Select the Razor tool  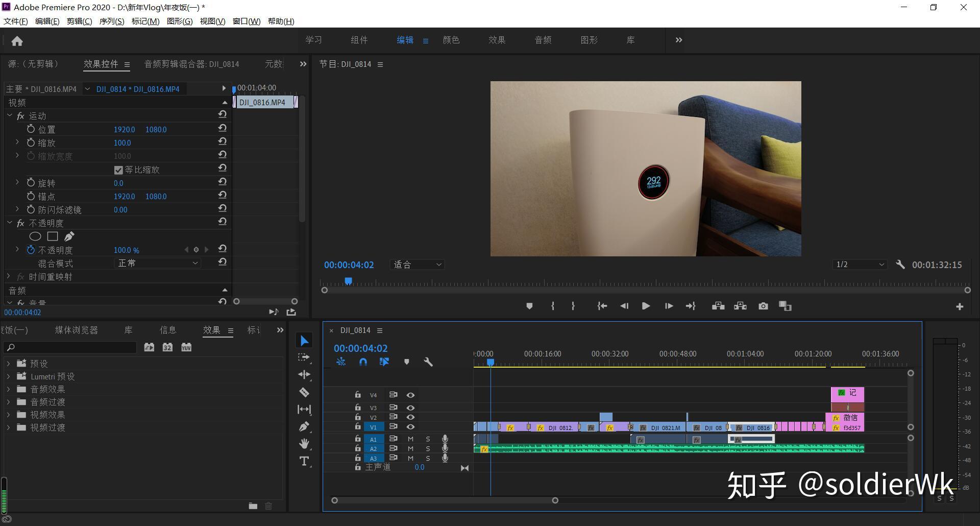tap(304, 392)
